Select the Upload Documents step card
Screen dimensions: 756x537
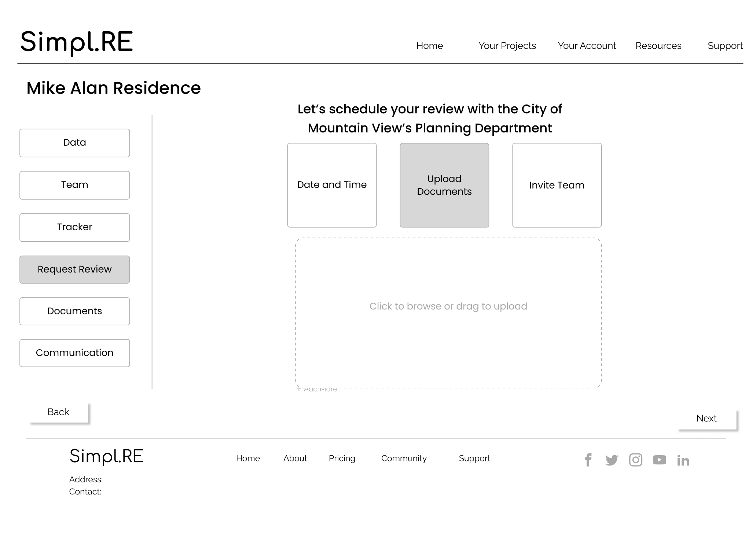click(x=444, y=185)
